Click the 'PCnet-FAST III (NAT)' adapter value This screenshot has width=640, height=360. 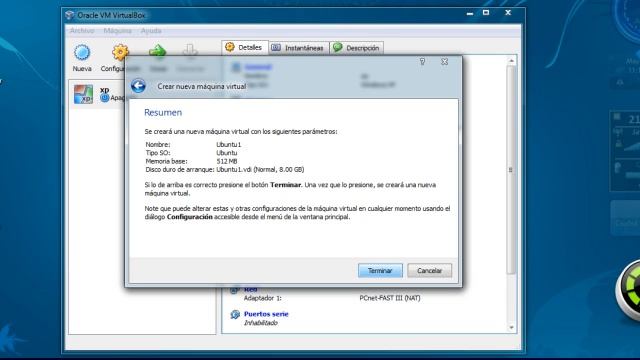point(390,298)
